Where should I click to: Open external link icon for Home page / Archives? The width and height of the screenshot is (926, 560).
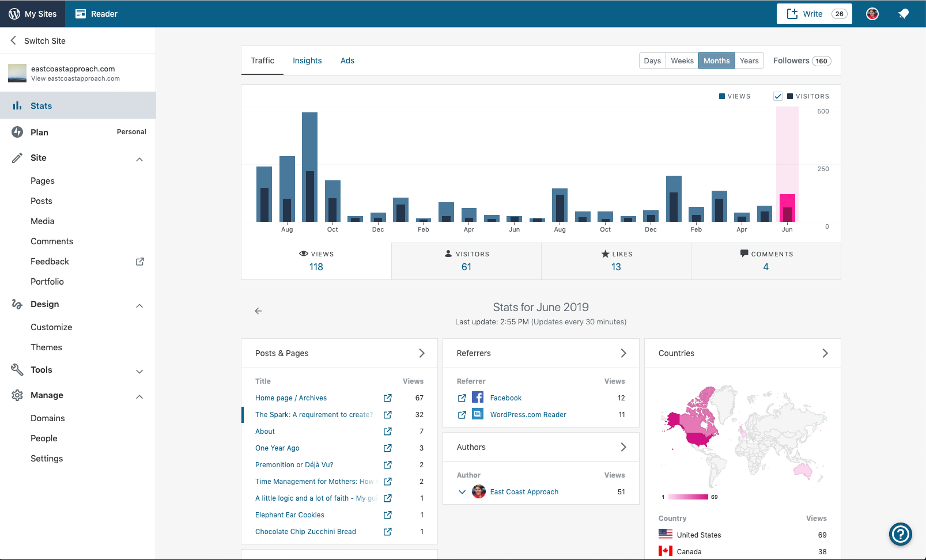click(388, 398)
